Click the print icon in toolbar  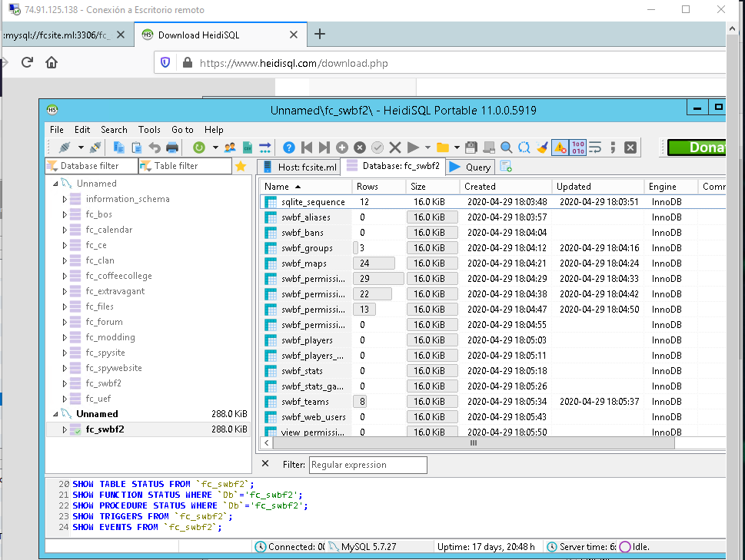172,147
